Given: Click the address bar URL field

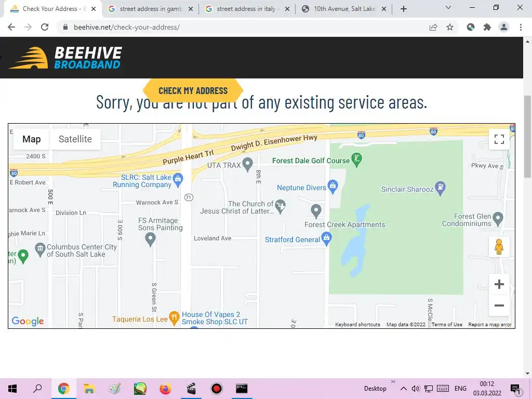Looking at the screenshot, I should pos(241,27).
